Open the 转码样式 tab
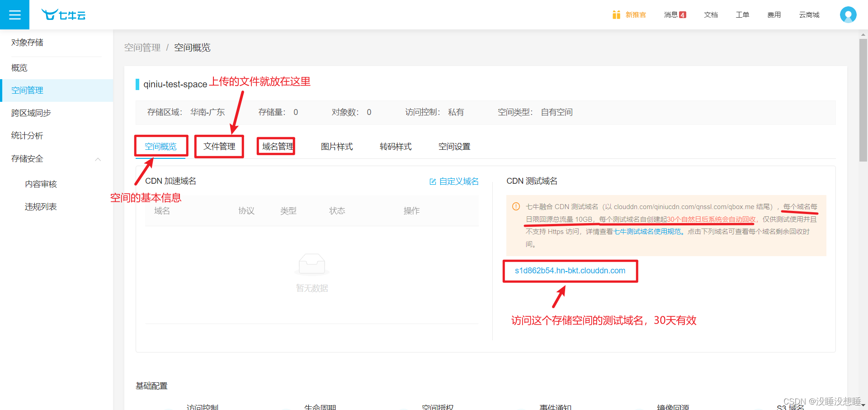 tap(396, 147)
